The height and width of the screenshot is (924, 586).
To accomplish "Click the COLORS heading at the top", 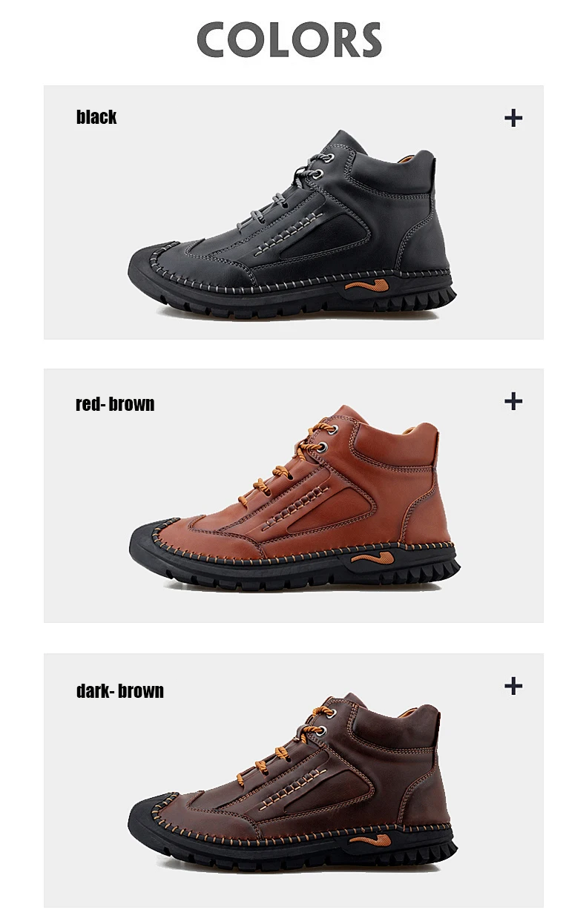I will click(x=290, y=40).
